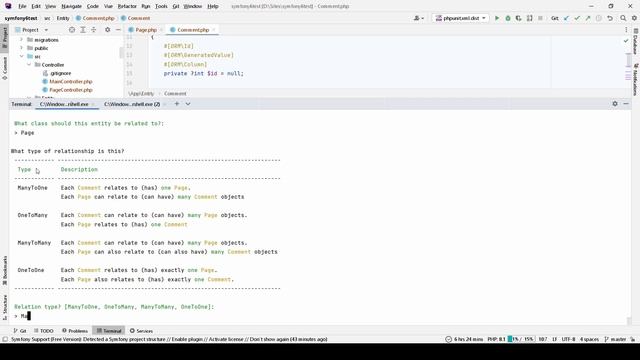Close the Comment.php editor tab
This screenshot has height=360, width=640.
point(213,30)
